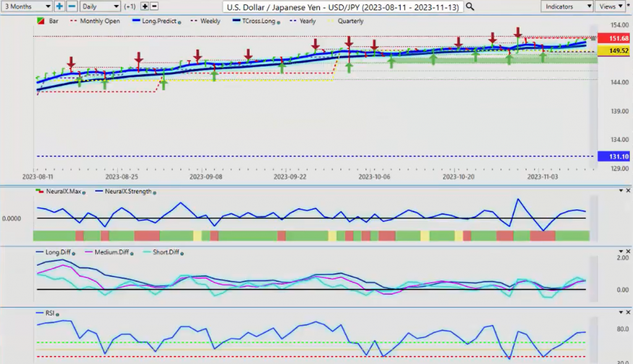Close the RSI indicator panel
This screenshot has width=633, height=364.
click(x=628, y=312)
